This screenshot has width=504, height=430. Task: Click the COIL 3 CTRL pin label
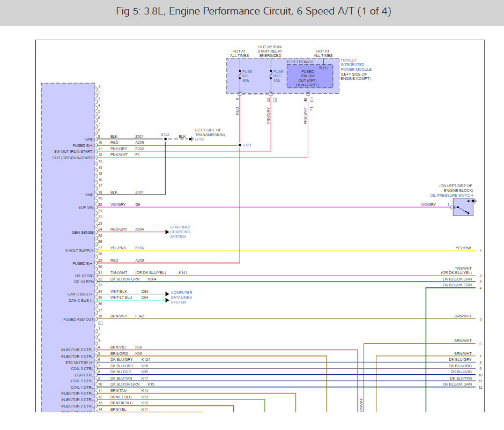coord(82,369)
